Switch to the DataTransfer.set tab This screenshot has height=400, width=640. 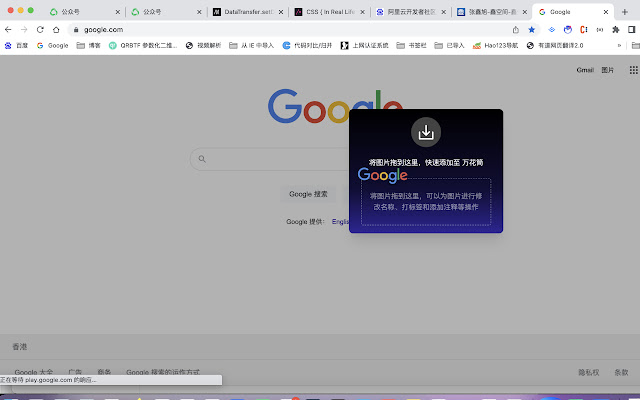pos(248,12)
